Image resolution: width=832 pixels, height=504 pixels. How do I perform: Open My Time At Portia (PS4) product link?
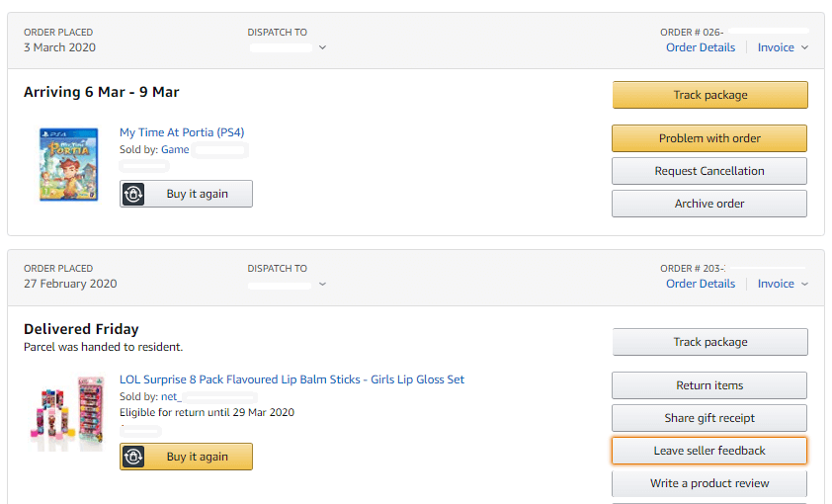(182, 132)
